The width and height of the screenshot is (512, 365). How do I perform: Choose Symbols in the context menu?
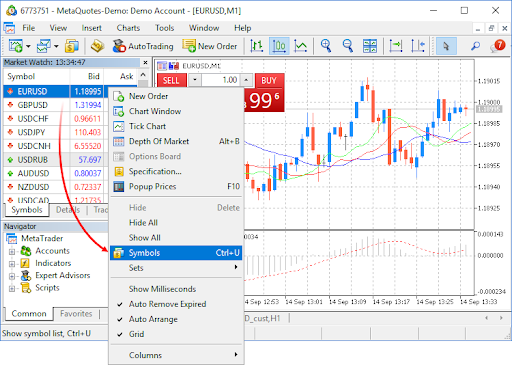176,253
